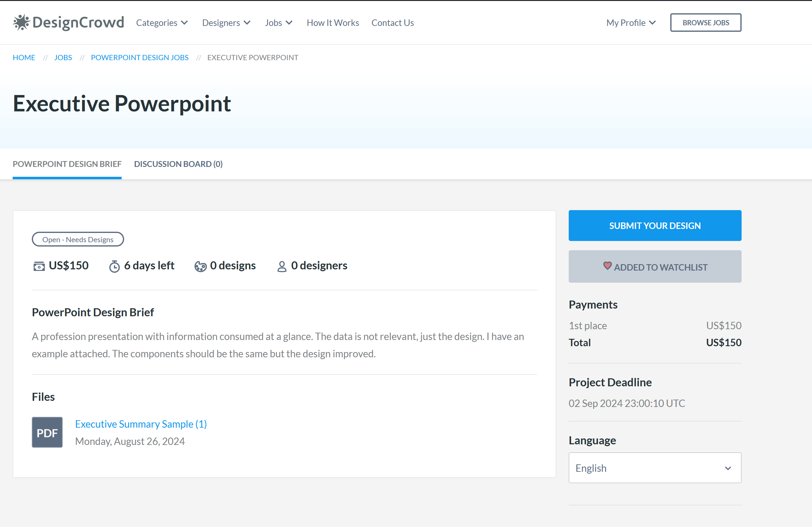The height and width of the screenshot is (527, 812).
Task: Click the 0 designs count
Action: pyautogui.click(x=233, y=265)
